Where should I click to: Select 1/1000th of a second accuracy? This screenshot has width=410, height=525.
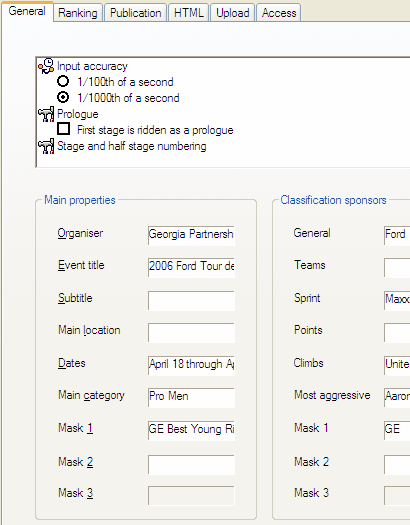click(x=63, y=97)
